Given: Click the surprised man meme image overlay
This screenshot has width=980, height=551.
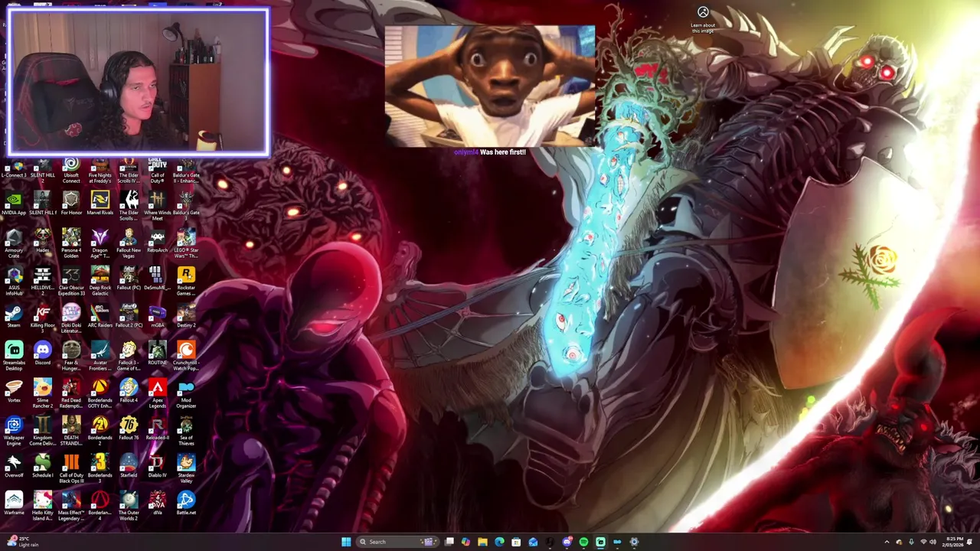Looking at the screenshot, I should (490, 86).
